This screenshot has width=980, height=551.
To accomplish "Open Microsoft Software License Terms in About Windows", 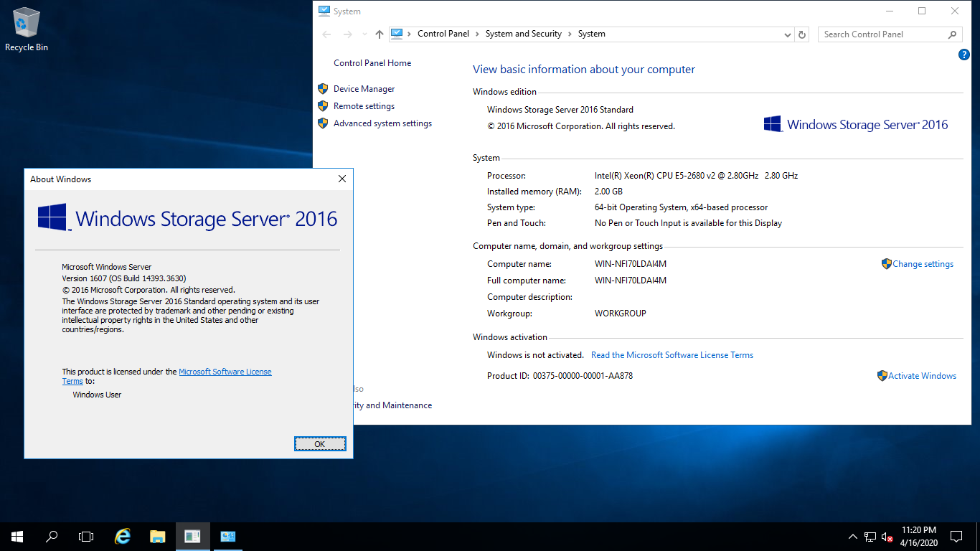I will coord(225,372).
